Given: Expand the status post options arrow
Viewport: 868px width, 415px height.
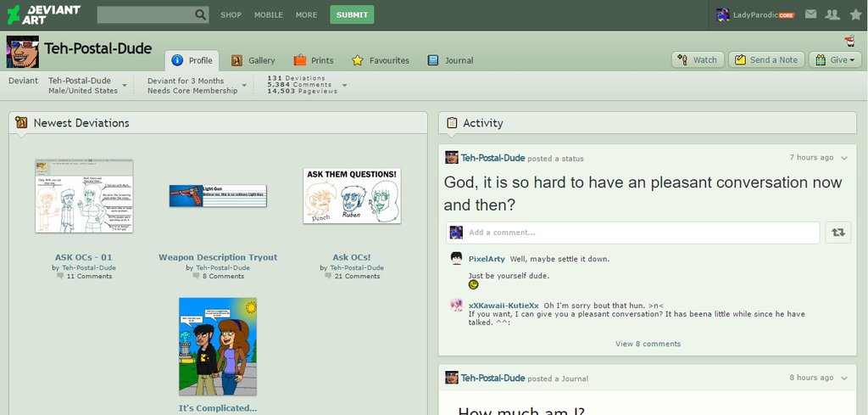Looking at the screenshot, I should (844, 158).
